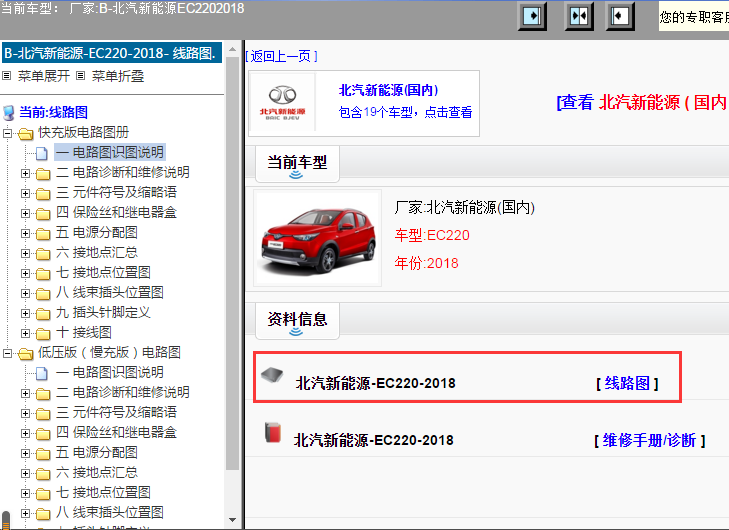This screenshot has height=530, width=729.
Task: Click the folder icon of 快充版电路图册
Action: point(26,133)
